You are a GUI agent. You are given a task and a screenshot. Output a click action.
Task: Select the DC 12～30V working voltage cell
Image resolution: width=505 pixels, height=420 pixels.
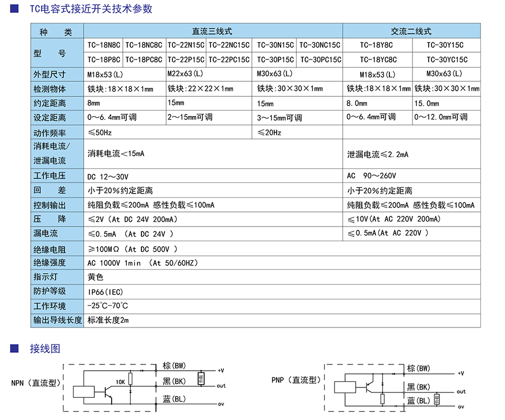[108, 176]
